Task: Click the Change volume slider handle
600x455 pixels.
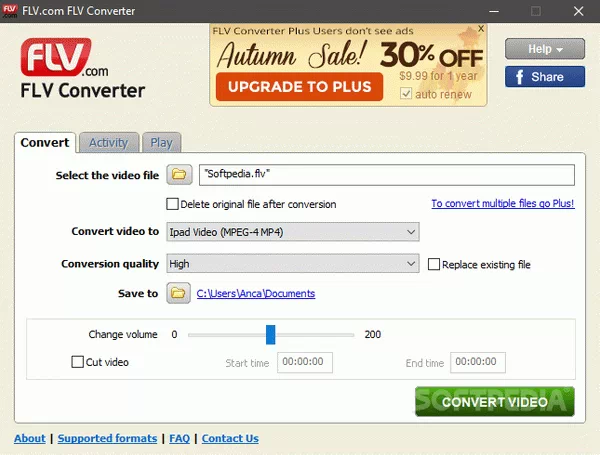Action: [271, 335]
